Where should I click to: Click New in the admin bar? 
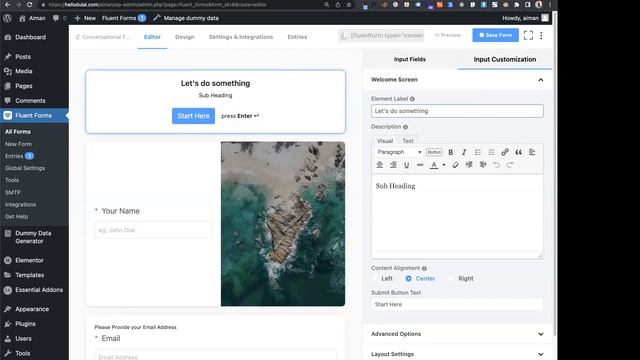pos(85,18)
